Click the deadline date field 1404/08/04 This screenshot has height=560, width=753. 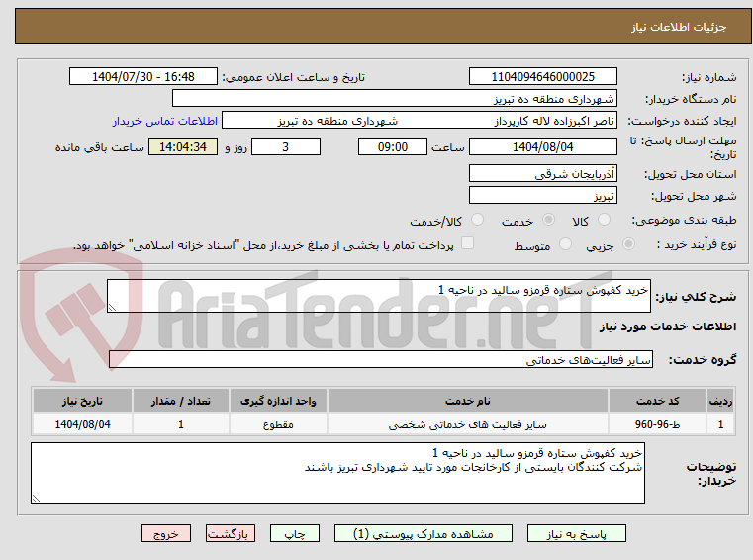point(542,147)
